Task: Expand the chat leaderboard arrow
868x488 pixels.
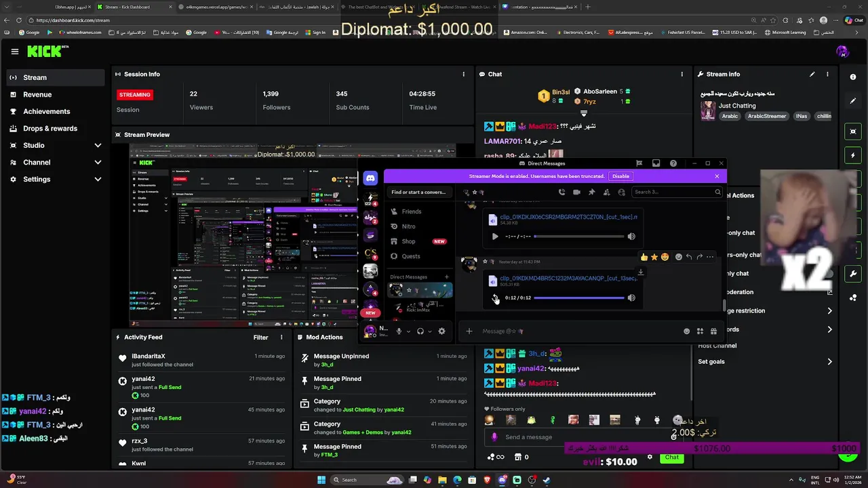Action: 583,113
